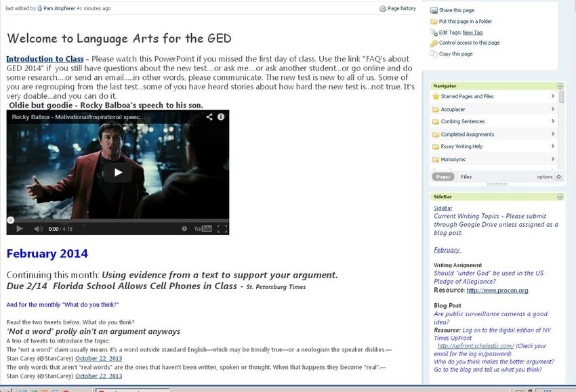Click "Are public surveillance cameras a good idea?" text
This screenshot has height=392, width=576.
pos(491,318)
